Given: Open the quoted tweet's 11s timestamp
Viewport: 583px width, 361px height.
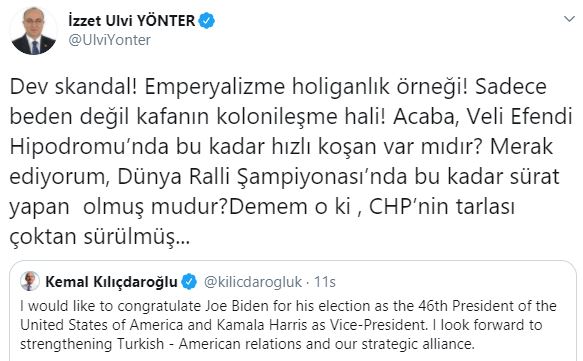Looking at the screenshot, I should [x=325, y=282].
